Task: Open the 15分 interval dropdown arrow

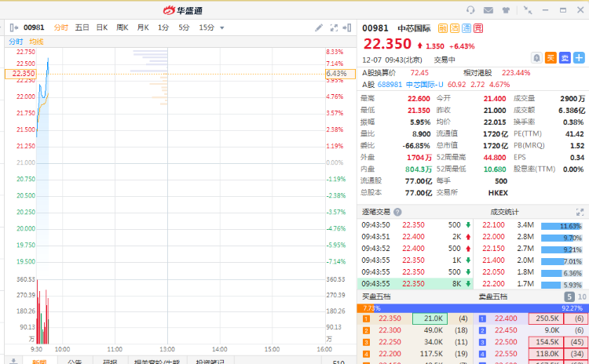Action: pyautogui.click(x=222, y=27)
